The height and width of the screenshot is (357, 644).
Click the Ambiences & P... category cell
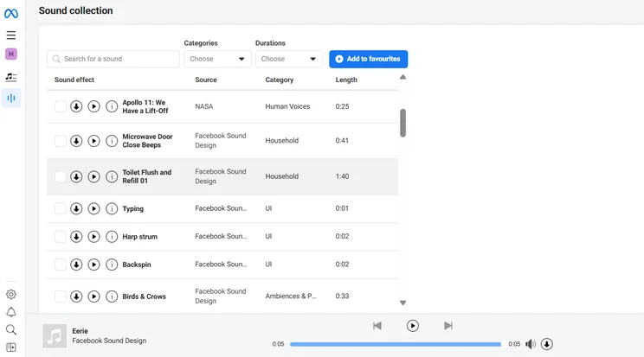click(x=291, y=296)
